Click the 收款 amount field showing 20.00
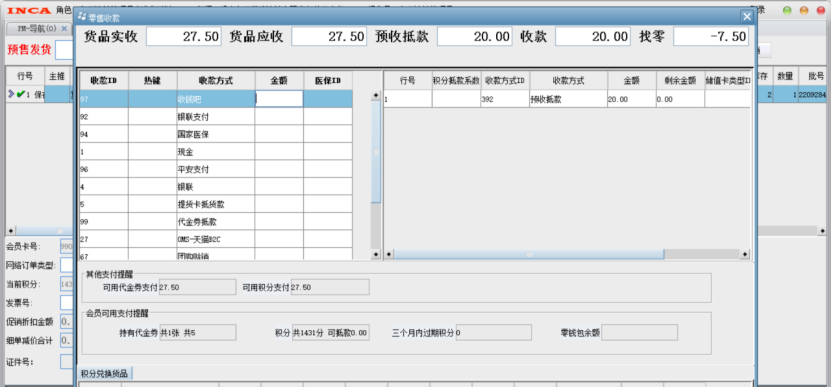 click(593, 37)
